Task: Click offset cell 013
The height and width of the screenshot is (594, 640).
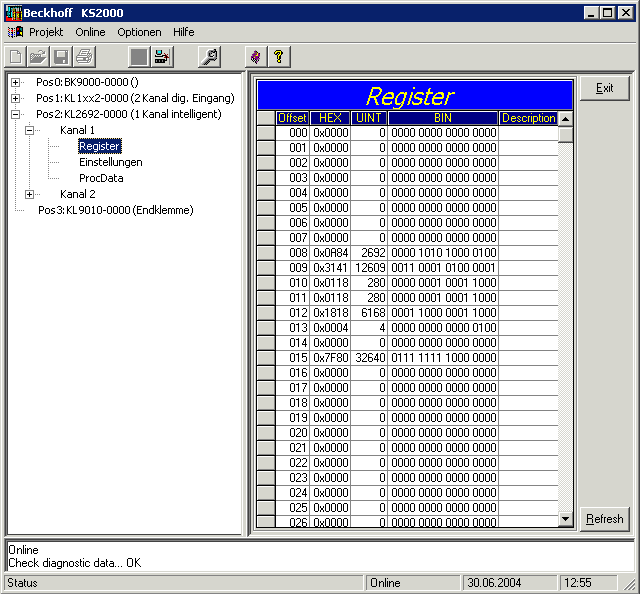Action: pos(293,328)
